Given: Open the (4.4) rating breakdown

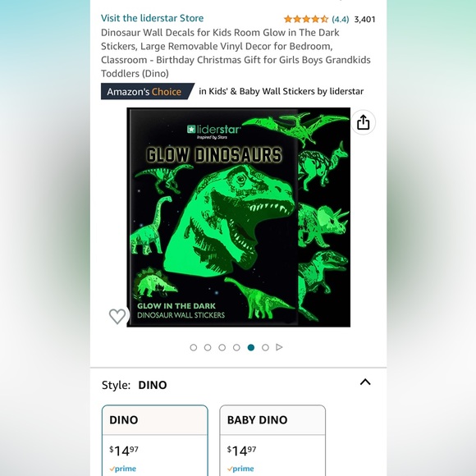Looking at the screenshot, I should (x=341, y=20).
